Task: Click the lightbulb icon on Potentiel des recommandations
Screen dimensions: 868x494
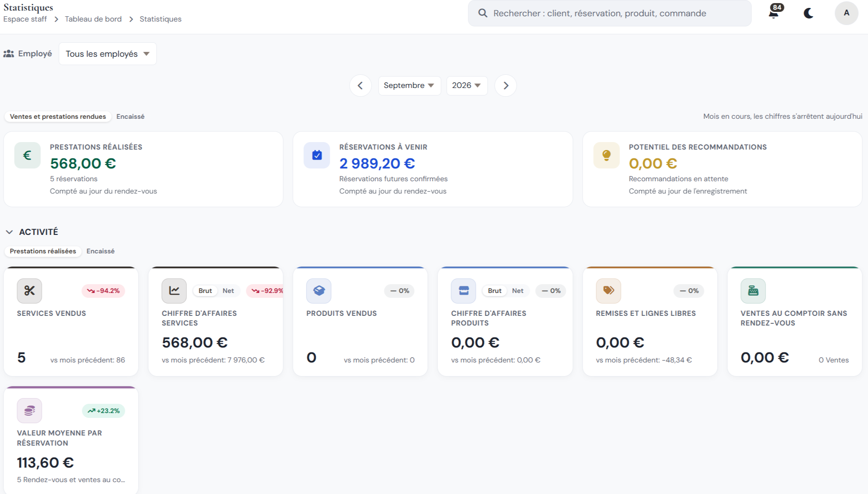Action: [606, 155]
